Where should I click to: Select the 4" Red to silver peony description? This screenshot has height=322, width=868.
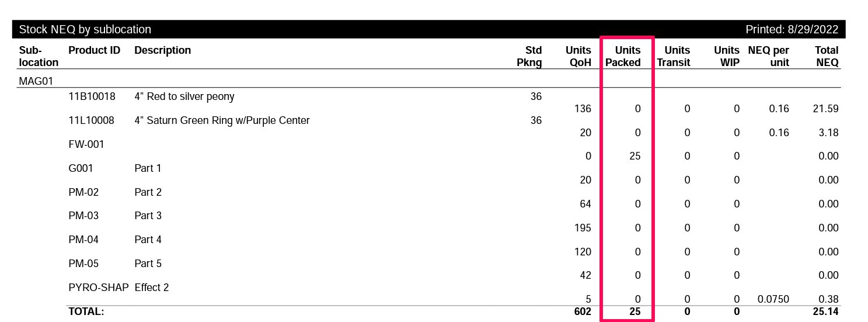[184, 96]
